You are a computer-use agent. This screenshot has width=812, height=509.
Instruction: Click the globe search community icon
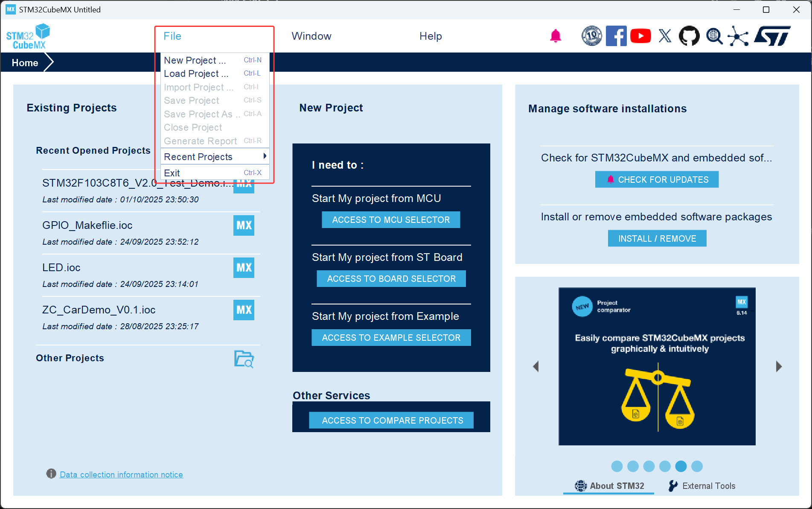(x=714, y=36)
